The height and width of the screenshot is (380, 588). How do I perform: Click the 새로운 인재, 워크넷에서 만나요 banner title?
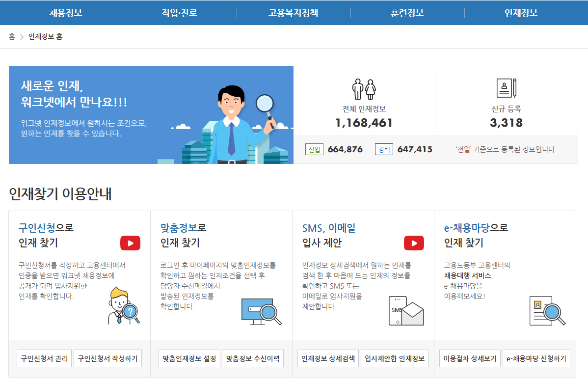tap(74, 94)
